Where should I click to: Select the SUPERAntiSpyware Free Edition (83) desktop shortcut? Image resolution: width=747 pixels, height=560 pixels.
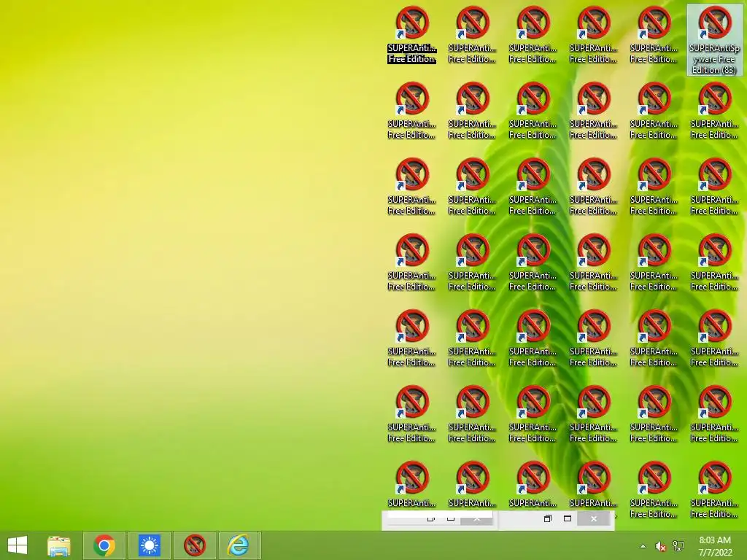tap(715, 40)
